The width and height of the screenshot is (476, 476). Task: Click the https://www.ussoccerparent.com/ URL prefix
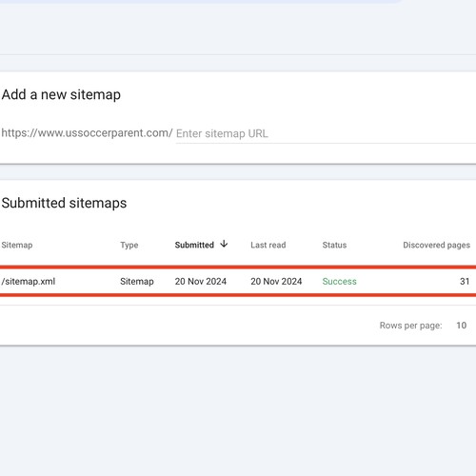(x=87, y=133)
